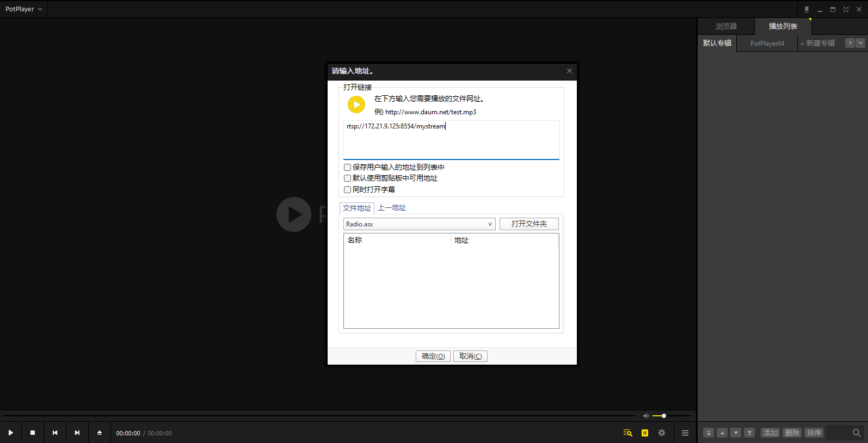
Task: Click the 地址 column header
Action: pos(504,240)
